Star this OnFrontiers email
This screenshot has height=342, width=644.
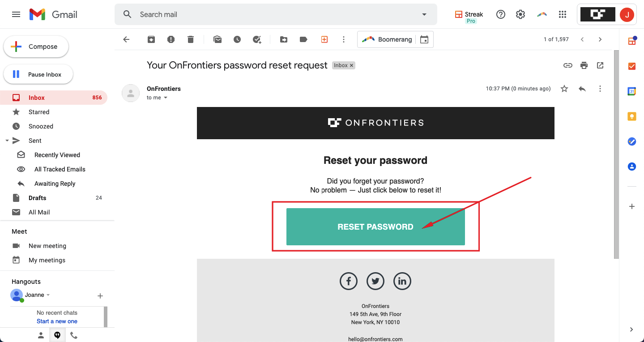coord(564,89)
